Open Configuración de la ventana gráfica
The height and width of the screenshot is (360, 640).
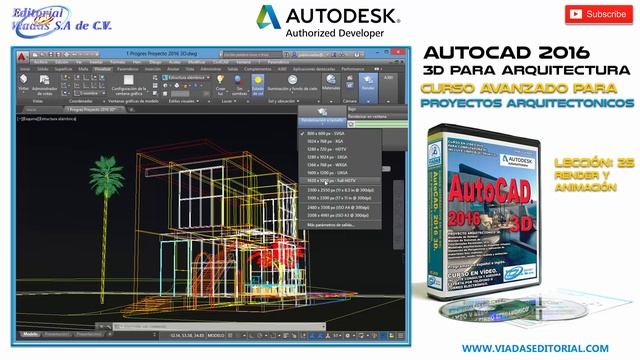129,85
